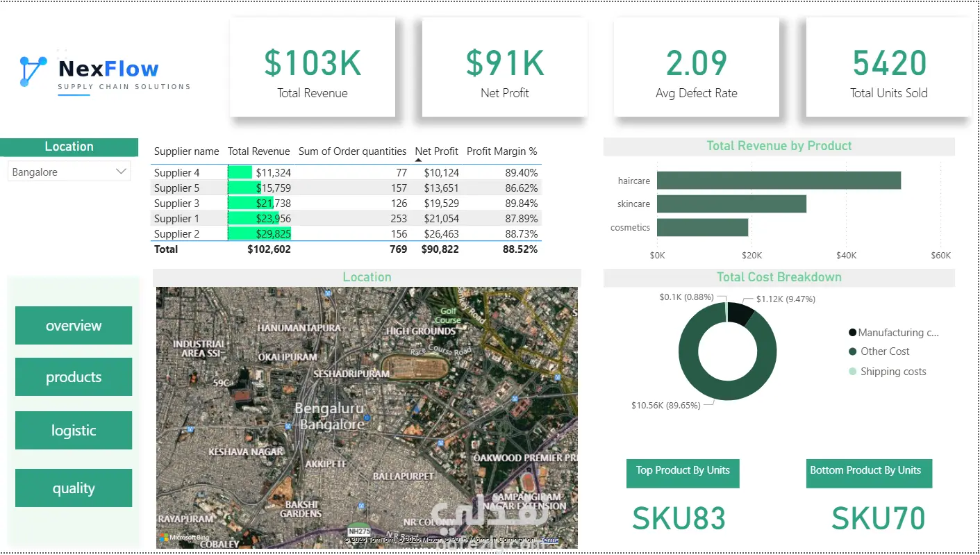This screenshot has width=980, height=555.
Task: Select the skincare revenue bar
Action: tap(731, 204)
